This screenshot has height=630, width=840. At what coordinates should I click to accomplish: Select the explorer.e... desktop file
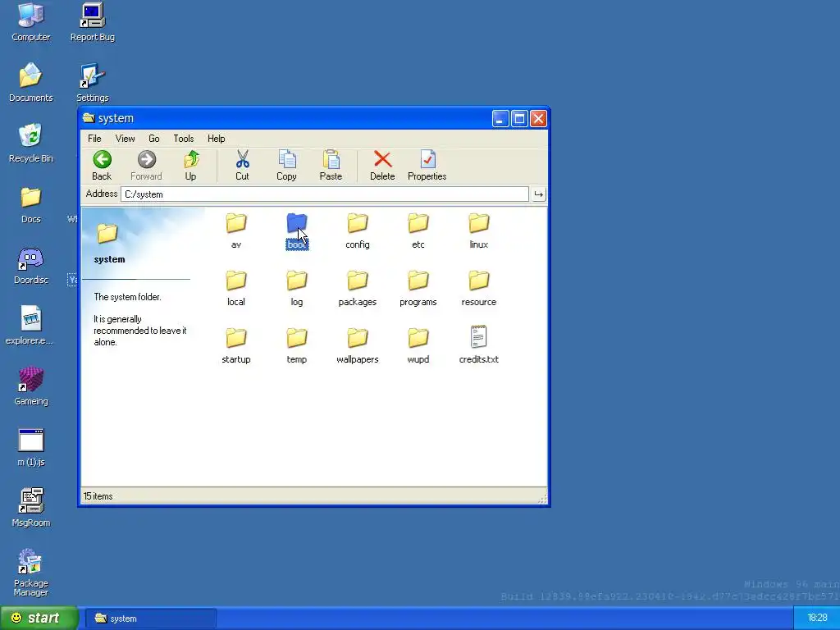[30, 325]
